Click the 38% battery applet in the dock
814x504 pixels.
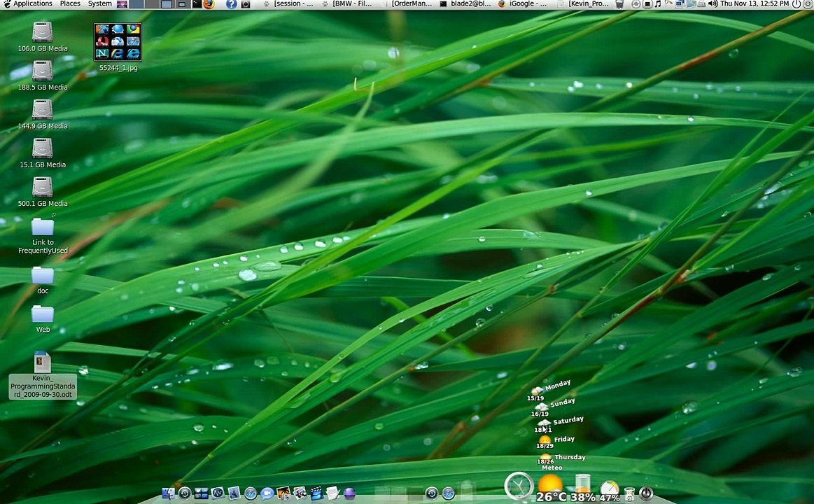[x=583, y=487]
